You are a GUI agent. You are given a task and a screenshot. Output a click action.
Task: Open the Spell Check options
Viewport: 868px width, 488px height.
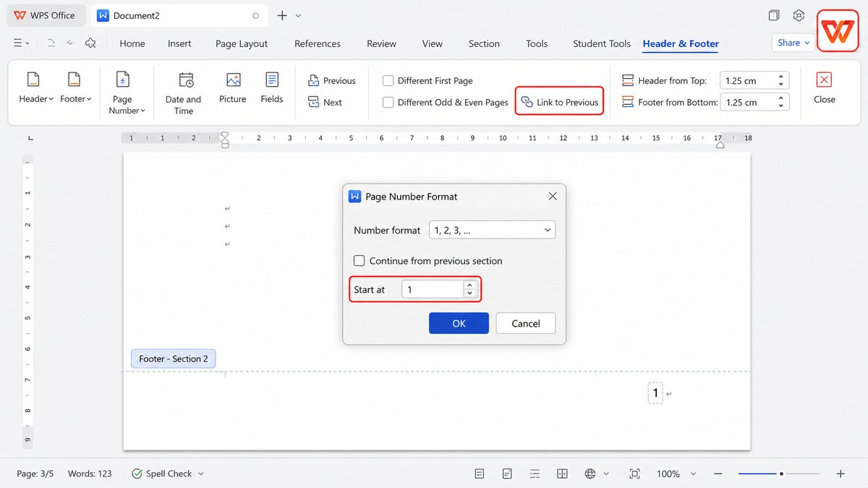201,474
